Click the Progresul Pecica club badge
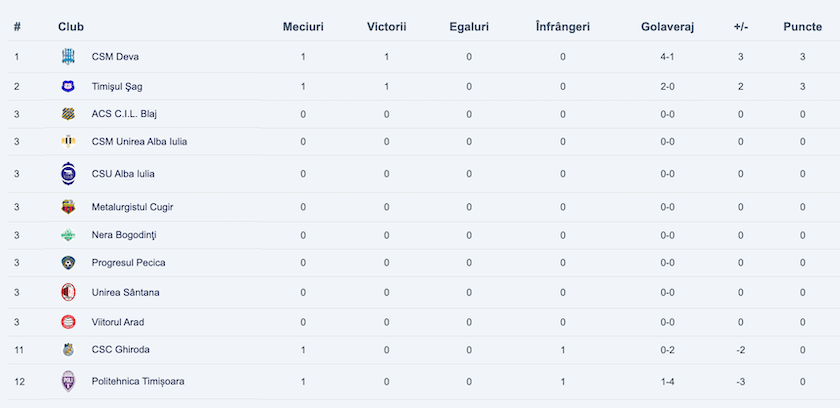This screenshot has width=840, height=408. (x=68, y=263)
